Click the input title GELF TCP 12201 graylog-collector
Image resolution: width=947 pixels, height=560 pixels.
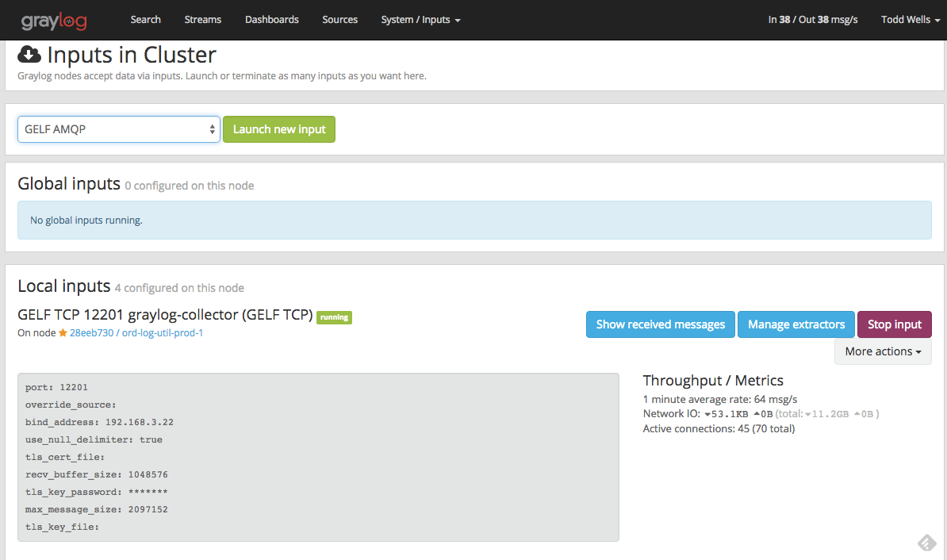click(x=165, y=315)
